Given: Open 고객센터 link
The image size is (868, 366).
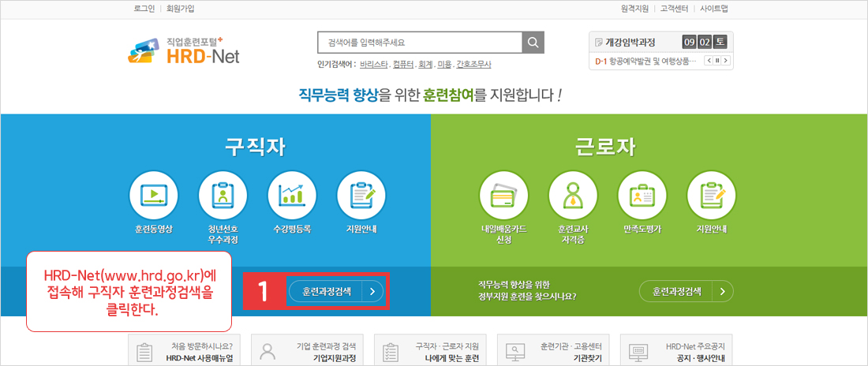Looking at the screenshot, I should (x=675, y=9).
